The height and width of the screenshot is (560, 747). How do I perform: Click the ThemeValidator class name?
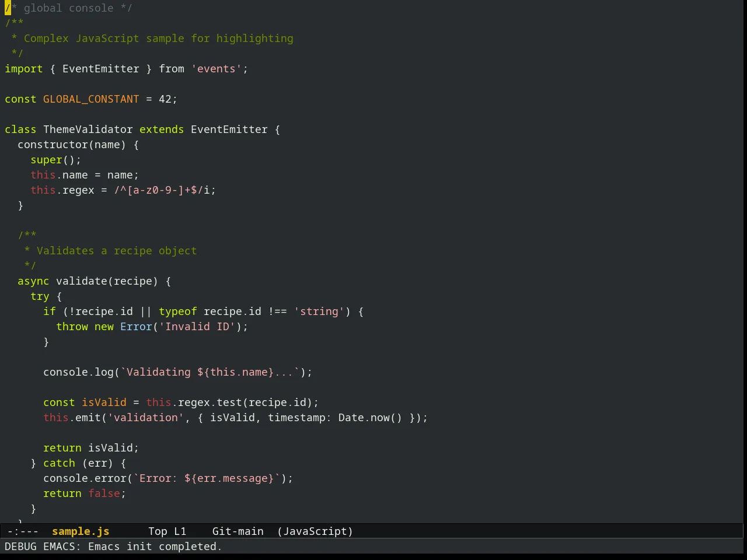88,129
